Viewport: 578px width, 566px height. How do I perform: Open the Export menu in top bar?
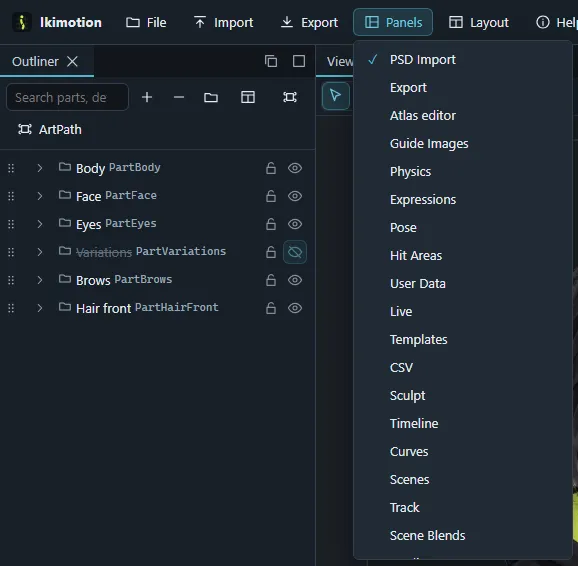309,22
